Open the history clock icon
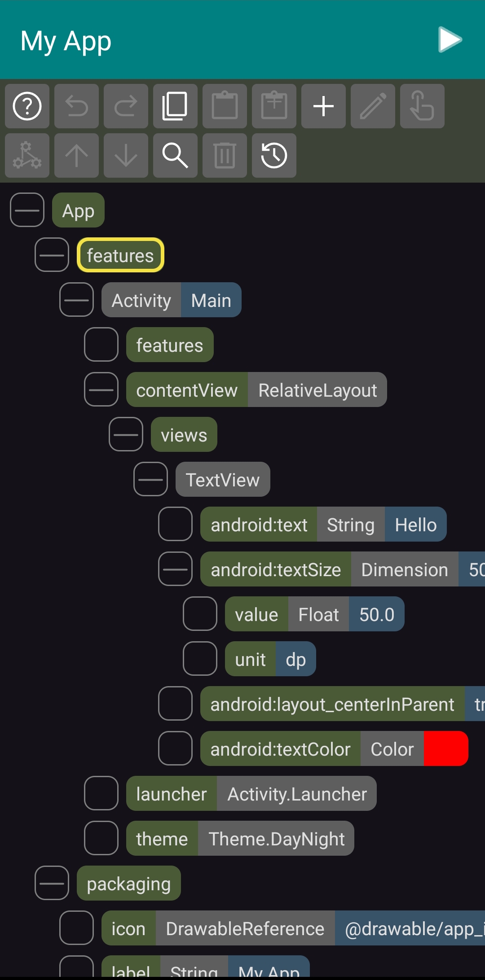The width and height of the screenshot is (485, 980). click(274, 156)
